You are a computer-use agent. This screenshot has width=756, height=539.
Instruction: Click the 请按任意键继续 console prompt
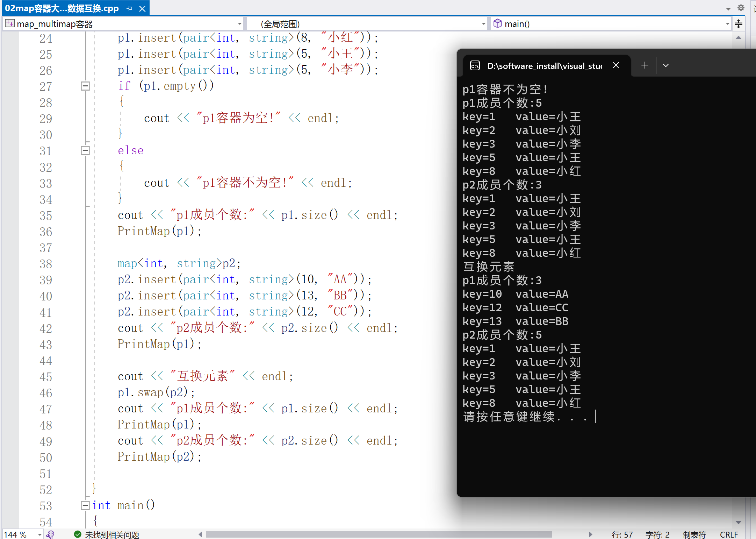point(525,417)
